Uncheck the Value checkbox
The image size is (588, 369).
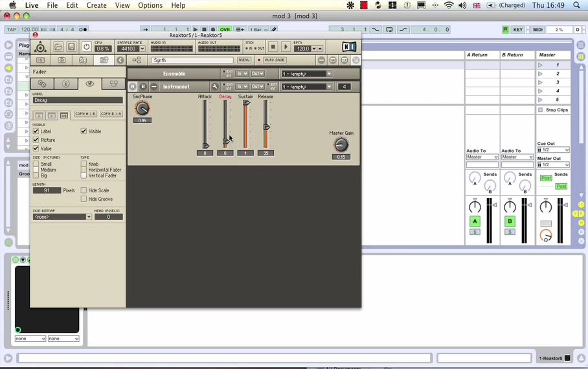(36, 148)
